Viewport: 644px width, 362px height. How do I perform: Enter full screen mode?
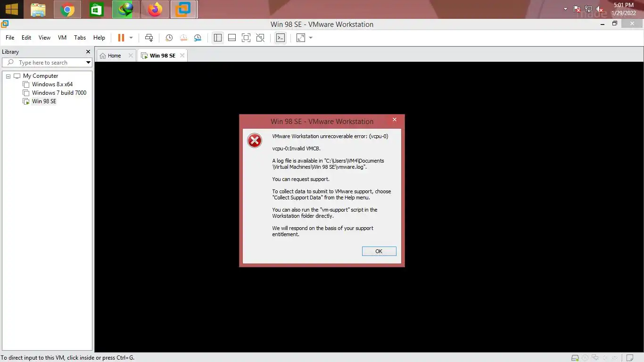(x=246, y=38)
